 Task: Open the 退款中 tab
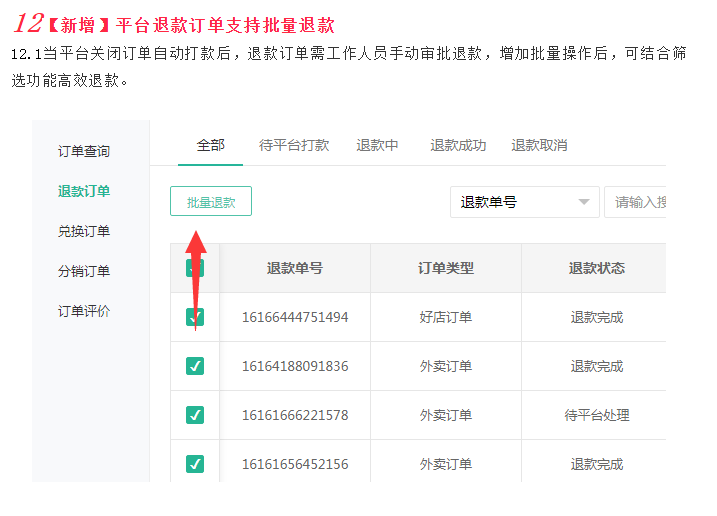click(377, 145)
